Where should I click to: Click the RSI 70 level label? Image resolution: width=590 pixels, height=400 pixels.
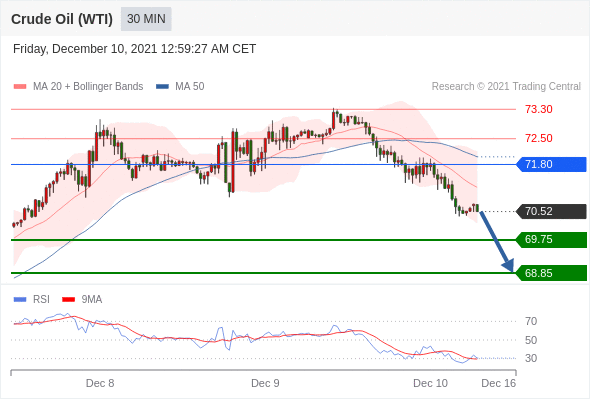[x=531, y=321]
